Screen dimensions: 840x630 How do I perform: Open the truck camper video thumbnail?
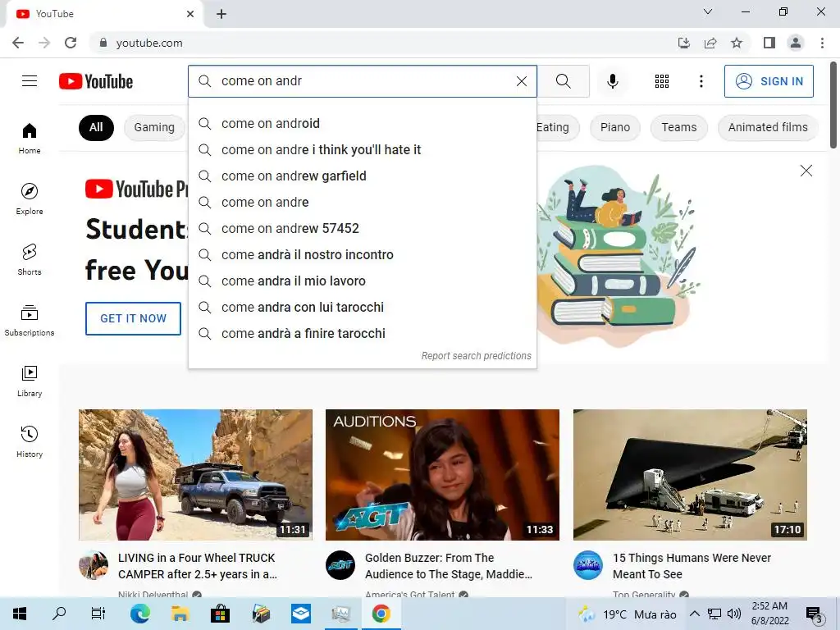pyautogui.click(x=195, y=475)
